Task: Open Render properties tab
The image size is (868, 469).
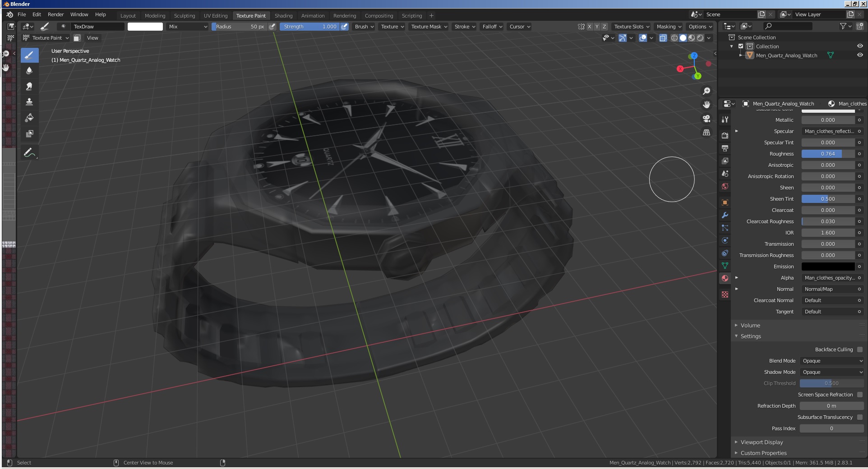Action: 725,135
